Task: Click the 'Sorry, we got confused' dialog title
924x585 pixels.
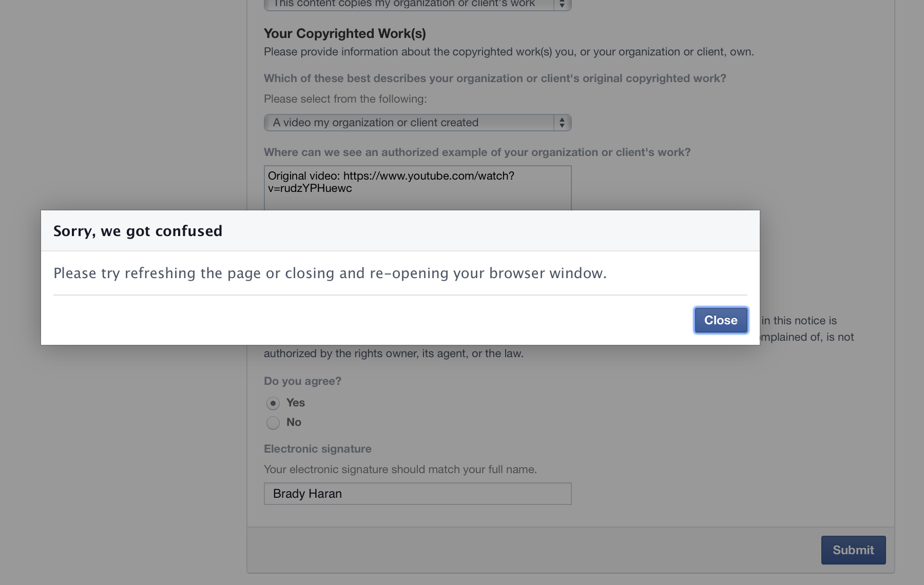Action: pyautogui.click(x=138, y=231)
